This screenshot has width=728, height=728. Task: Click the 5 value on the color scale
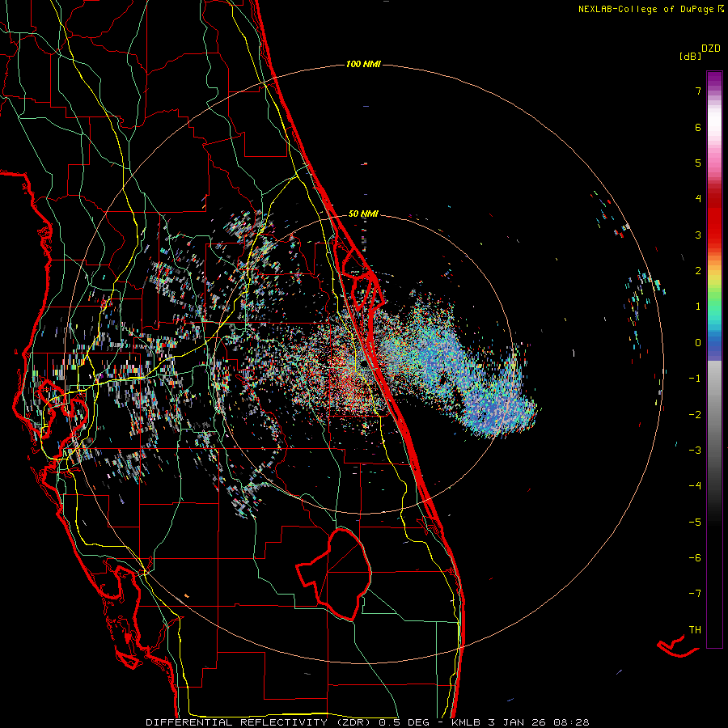(698, 163)
